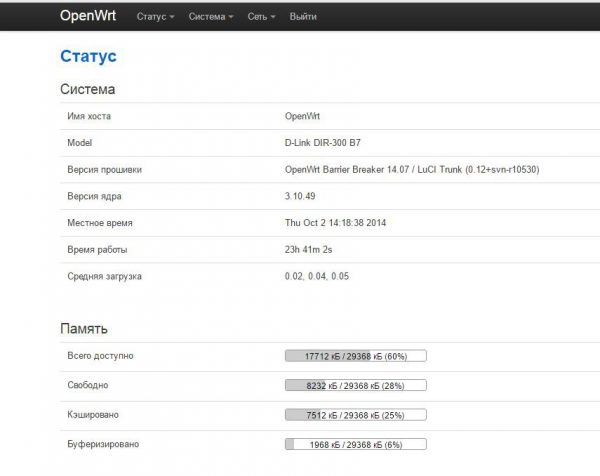Click the 8232 кБ free memory progress bar
Image resolution: width=600 pixels, height=476 pixels.
pos(356,385)
